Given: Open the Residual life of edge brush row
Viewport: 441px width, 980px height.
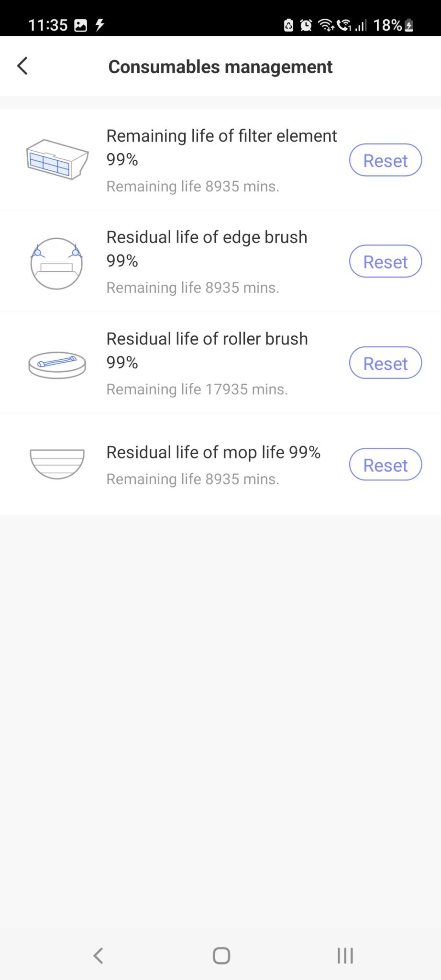Looking at the screenshot, I should pos(220,261).
